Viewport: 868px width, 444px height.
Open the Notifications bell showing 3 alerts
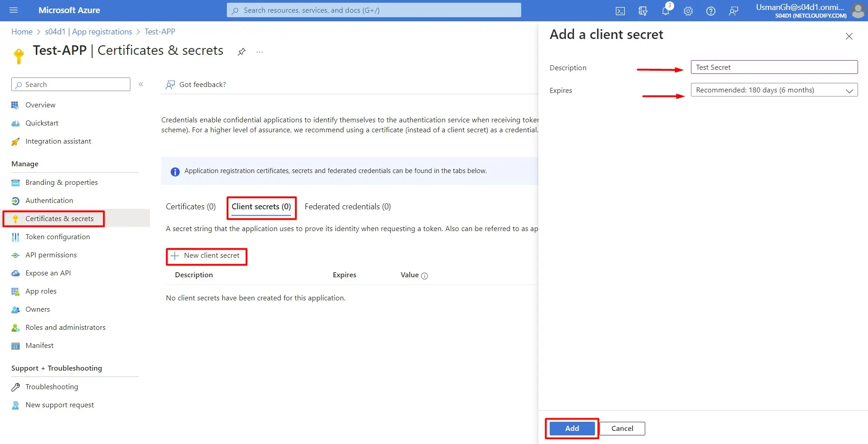[x=666, y=10]
